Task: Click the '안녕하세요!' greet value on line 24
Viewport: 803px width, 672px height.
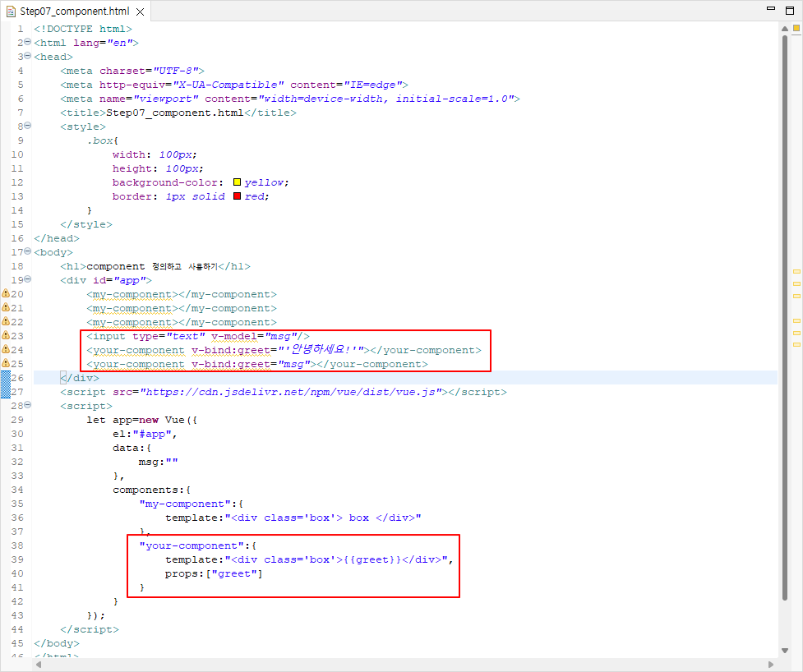Action: 321,350
